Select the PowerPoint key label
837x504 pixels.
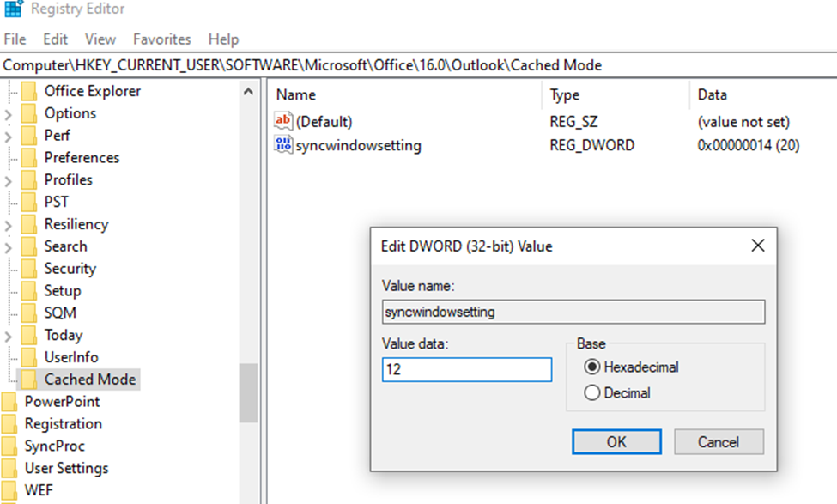(x=62, y=402)
